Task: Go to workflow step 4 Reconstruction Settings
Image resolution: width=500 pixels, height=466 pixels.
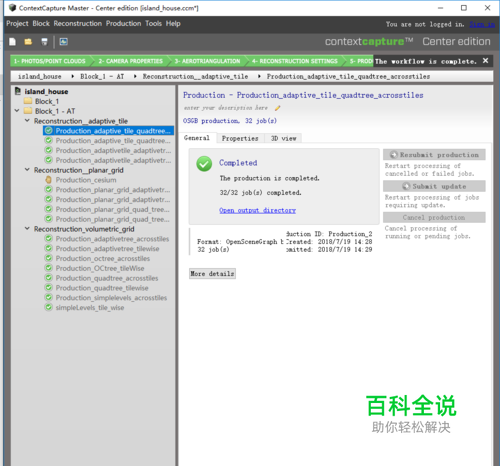Action: pos(295,61)
